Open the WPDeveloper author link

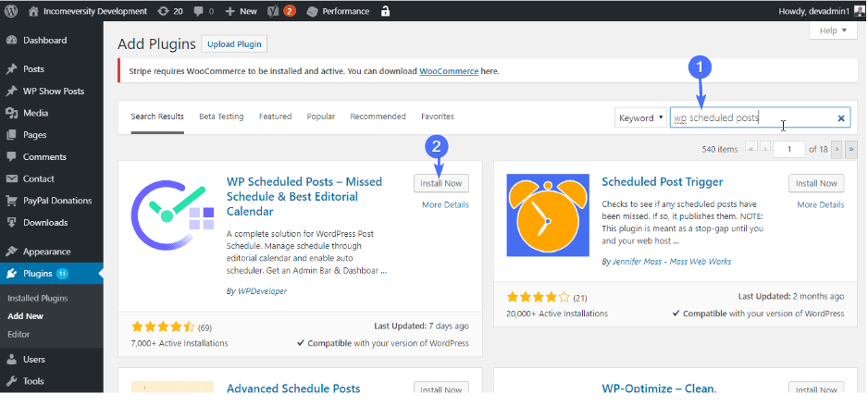click(x=263, y=291)
